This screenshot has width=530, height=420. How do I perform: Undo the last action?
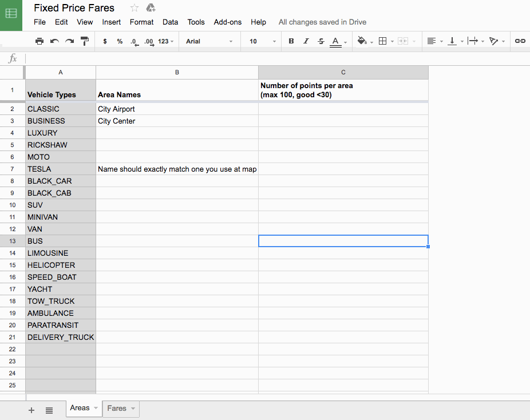coord(54,41)
